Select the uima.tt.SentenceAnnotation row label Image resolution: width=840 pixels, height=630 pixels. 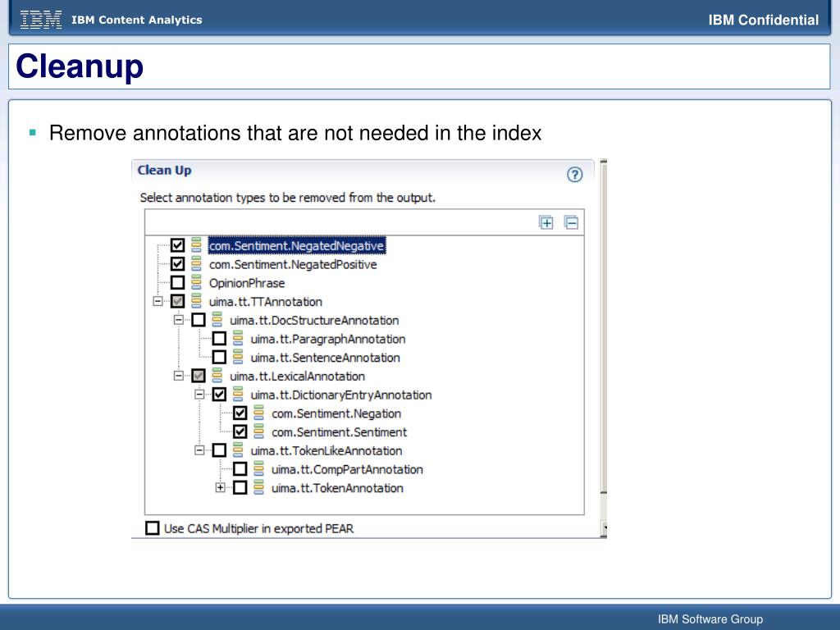pos(325,358)
